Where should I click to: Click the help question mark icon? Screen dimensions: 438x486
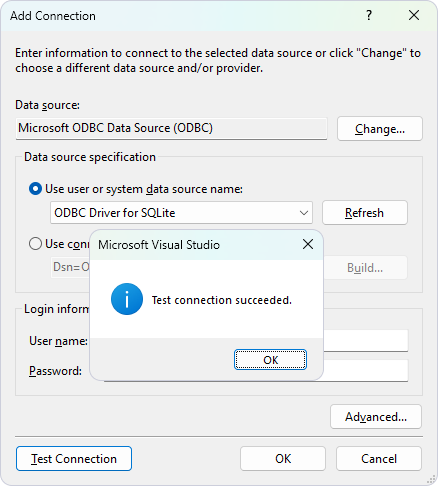coord(369,15)
